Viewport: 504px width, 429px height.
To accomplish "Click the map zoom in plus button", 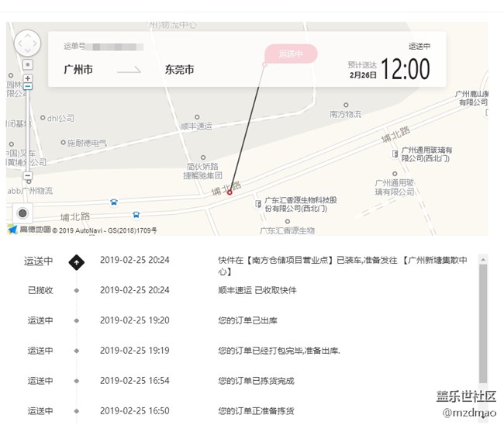I will (28, 78).
